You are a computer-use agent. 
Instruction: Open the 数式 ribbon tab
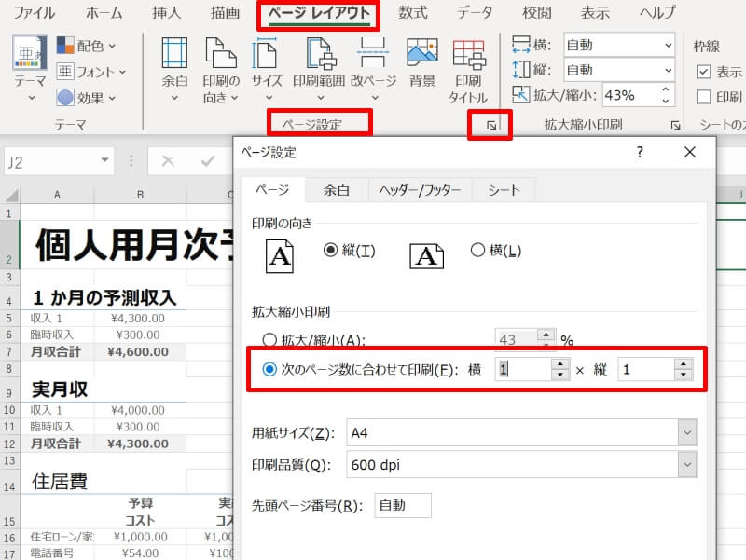coord(413,12)
